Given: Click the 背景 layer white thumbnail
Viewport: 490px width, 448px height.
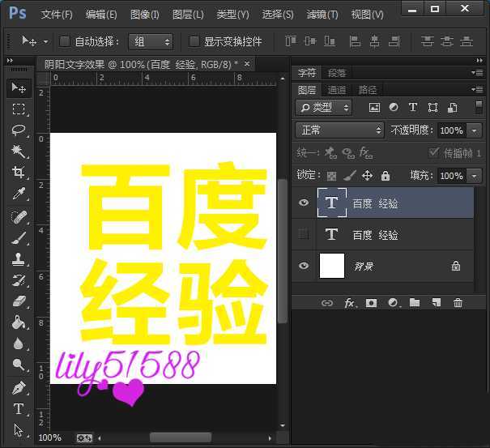Looking at the screenshot, I should [x=332, y=266].
